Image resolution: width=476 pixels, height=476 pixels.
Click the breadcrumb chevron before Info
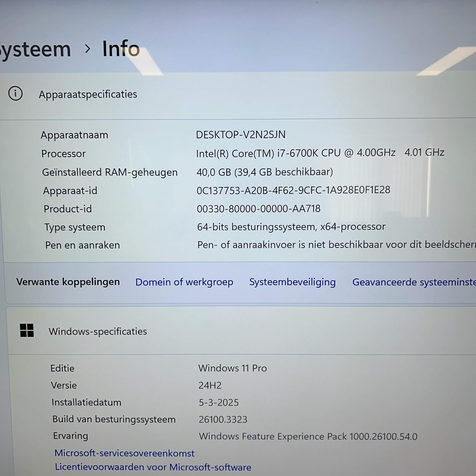coord(87,49)
